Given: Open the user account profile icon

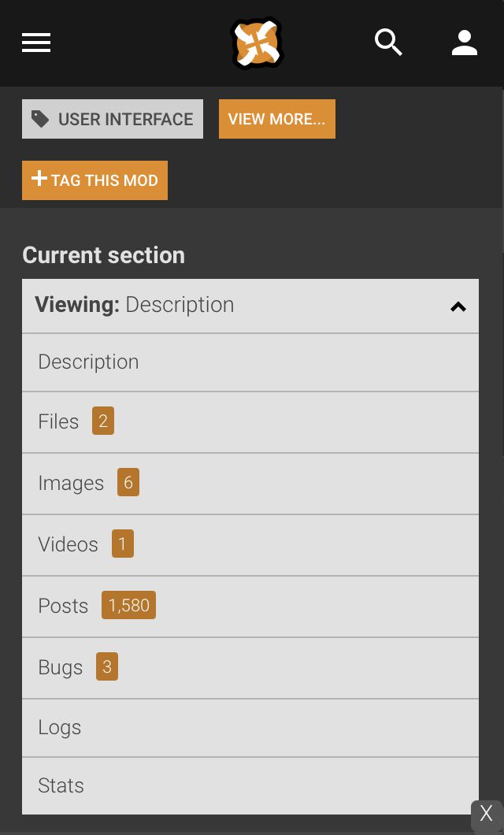Looking at the screenshot, I should (x=465, y=43).
